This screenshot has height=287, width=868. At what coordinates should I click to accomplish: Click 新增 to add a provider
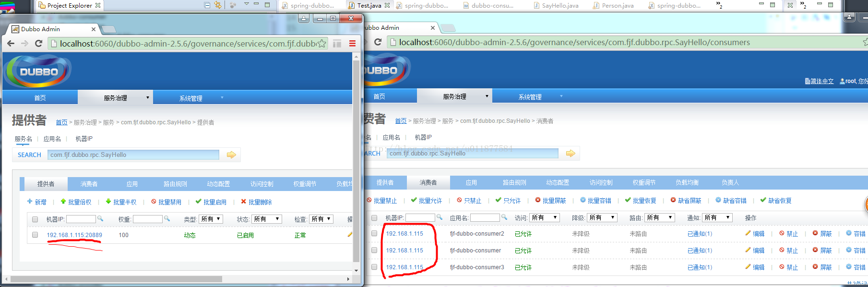(x=37, y=202)
